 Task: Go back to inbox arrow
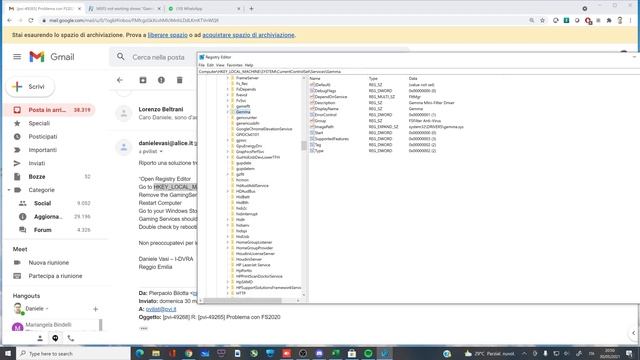(120, 80)
